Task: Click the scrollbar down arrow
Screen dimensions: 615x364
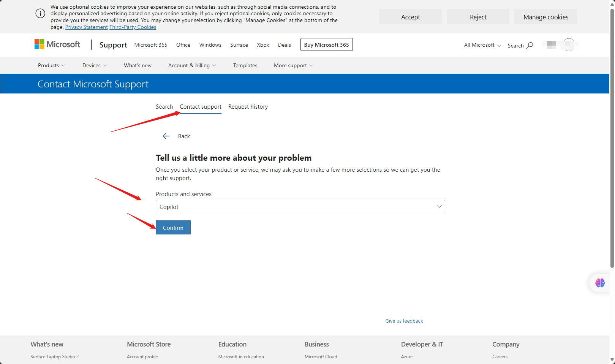Action: pyautogui.click(x=612, y=360)
